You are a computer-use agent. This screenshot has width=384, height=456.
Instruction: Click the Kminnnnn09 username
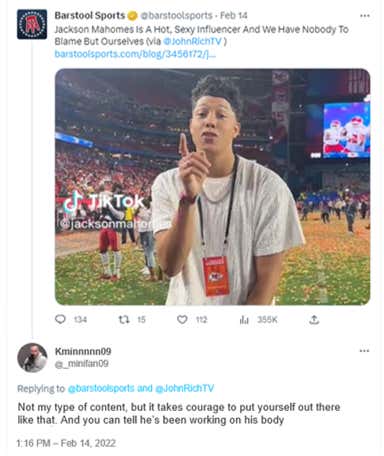click(83, 351)
